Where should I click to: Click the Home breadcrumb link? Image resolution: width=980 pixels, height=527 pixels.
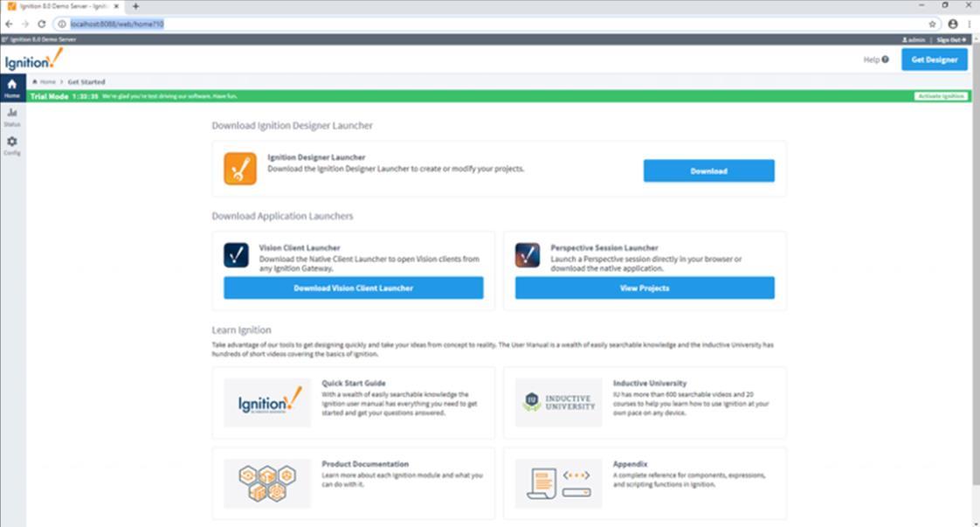(x=45, y=82)
